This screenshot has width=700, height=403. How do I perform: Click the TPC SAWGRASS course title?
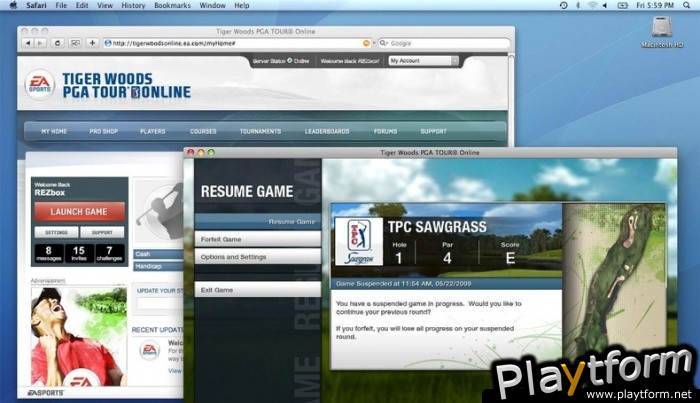[437, 227]
